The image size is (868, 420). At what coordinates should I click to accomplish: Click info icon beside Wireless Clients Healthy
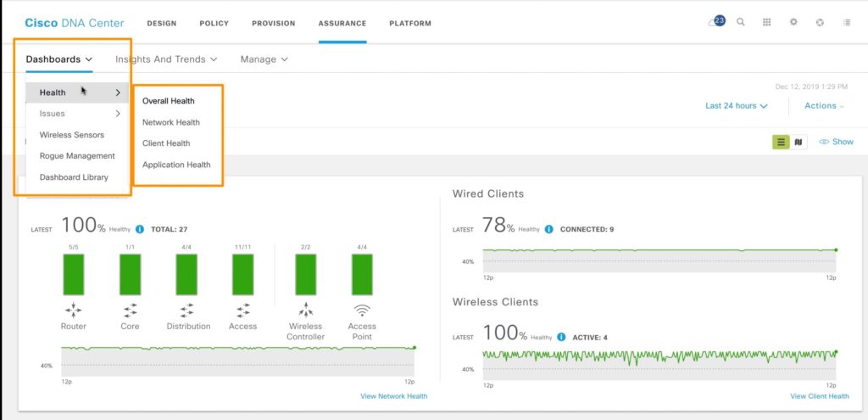(x=560, y=337)
